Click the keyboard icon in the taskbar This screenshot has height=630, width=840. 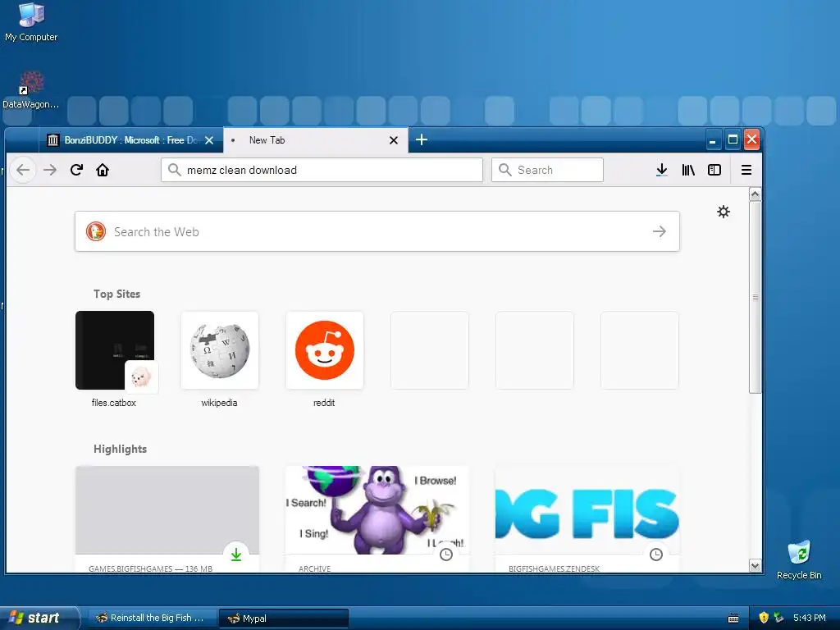pyautogui.click(x=733, y=619)
